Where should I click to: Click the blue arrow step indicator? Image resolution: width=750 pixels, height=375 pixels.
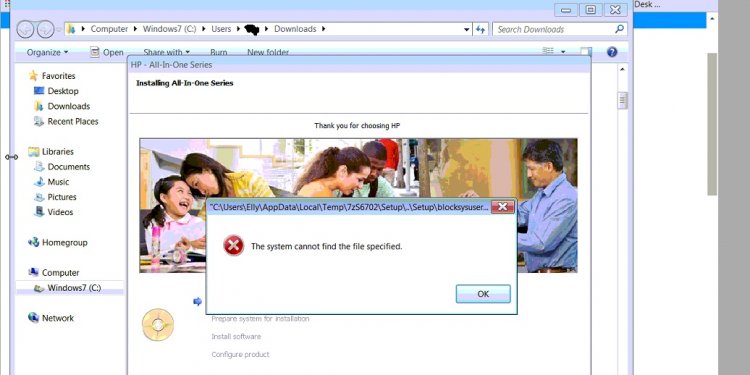coord(197,301)
